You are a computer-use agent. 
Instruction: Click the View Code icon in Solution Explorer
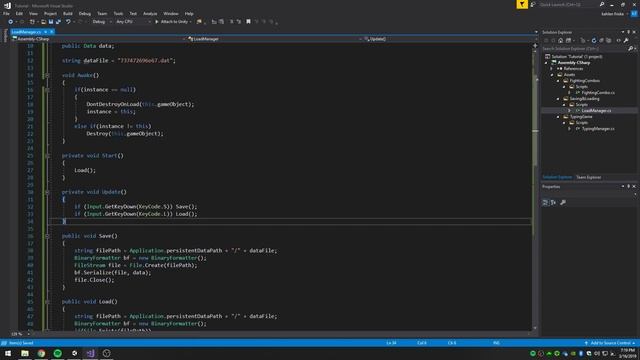tap(618, 40)
